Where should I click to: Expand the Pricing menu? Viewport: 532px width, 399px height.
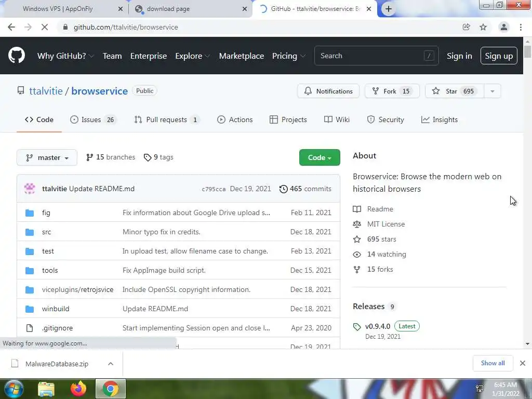(288, 56)
